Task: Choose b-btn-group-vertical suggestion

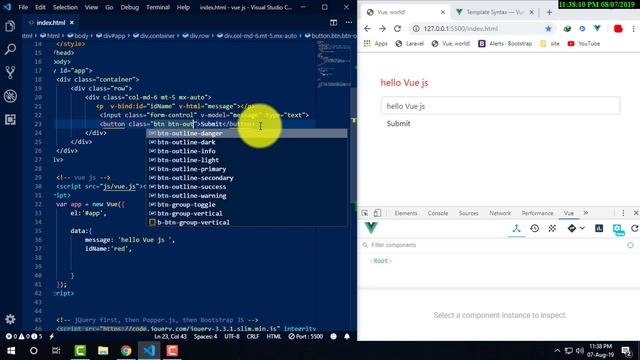Action: (x=247, y=222)
